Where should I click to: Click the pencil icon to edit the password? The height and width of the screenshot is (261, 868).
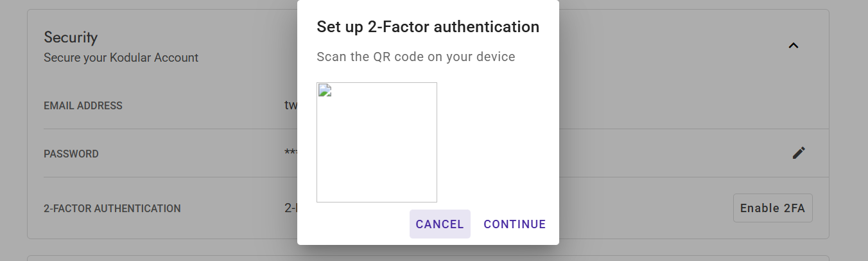[x=799, y=153]
